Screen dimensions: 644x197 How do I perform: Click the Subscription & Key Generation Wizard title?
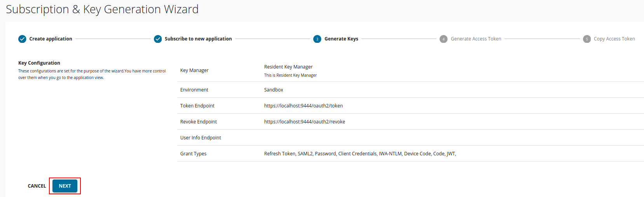[x=102, y=9]
